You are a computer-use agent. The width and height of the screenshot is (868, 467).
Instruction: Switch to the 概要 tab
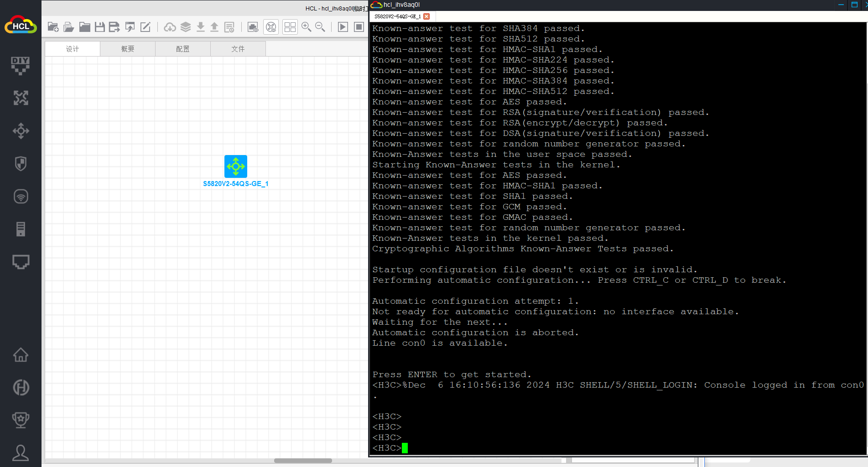(x=128, y=49)
